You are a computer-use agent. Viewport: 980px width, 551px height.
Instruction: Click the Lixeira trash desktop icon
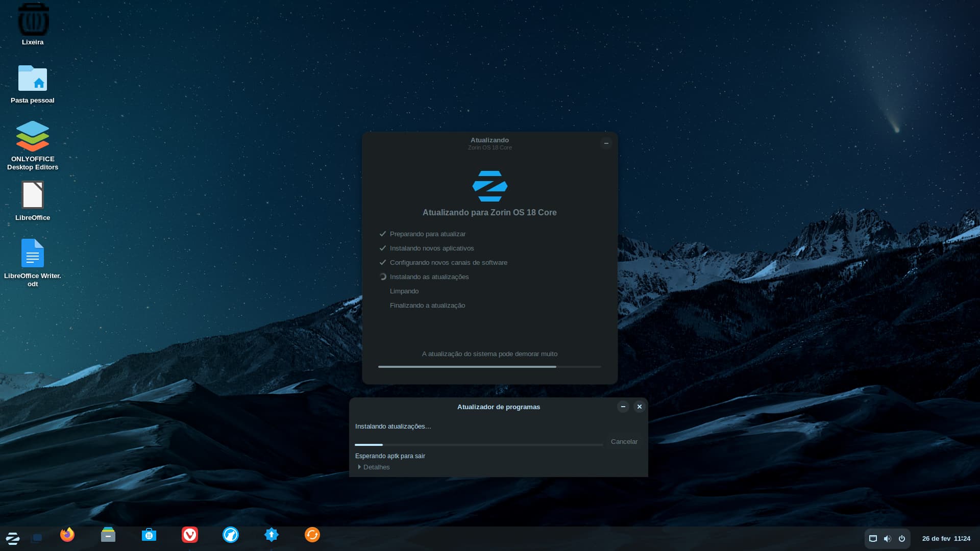(x=33, y=20)
